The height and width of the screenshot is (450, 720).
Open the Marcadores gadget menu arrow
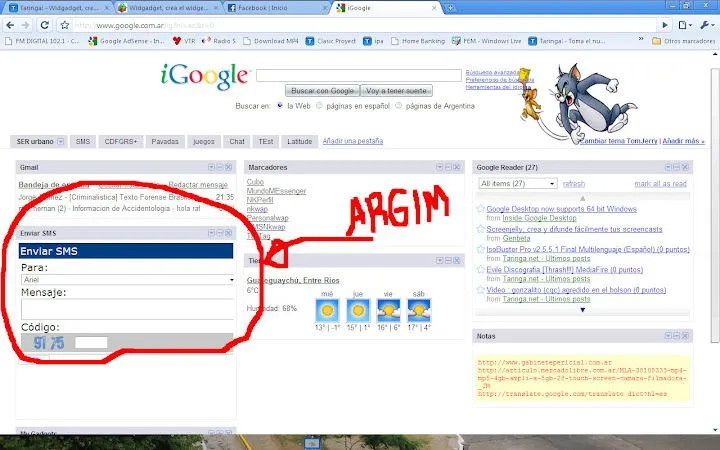click(439, 167)
